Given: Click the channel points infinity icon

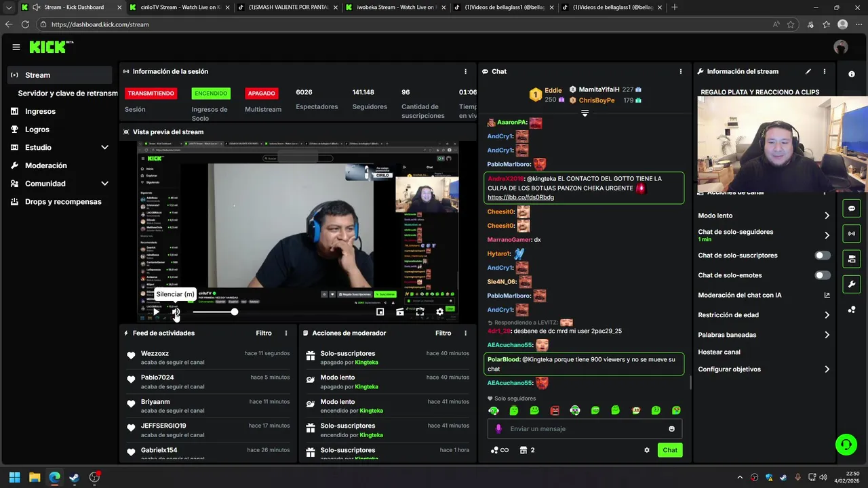Looking at the screenshot, I should [500, 450].
